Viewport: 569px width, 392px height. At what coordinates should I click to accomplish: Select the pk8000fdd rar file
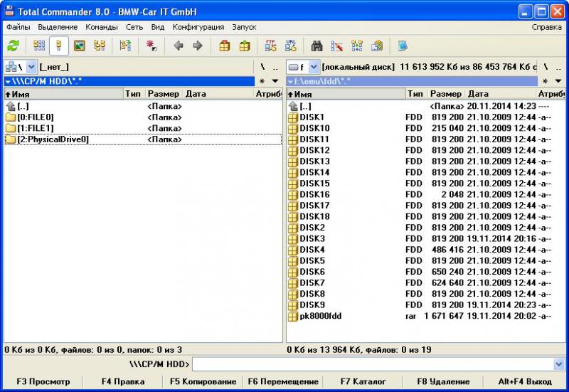pos(320,316)
